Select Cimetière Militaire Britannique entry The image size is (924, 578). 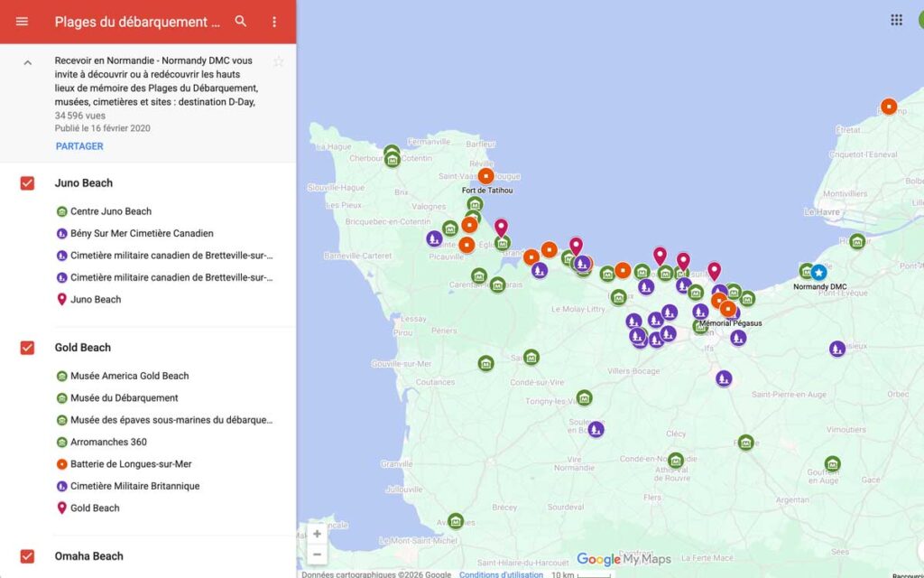(135, 486)
